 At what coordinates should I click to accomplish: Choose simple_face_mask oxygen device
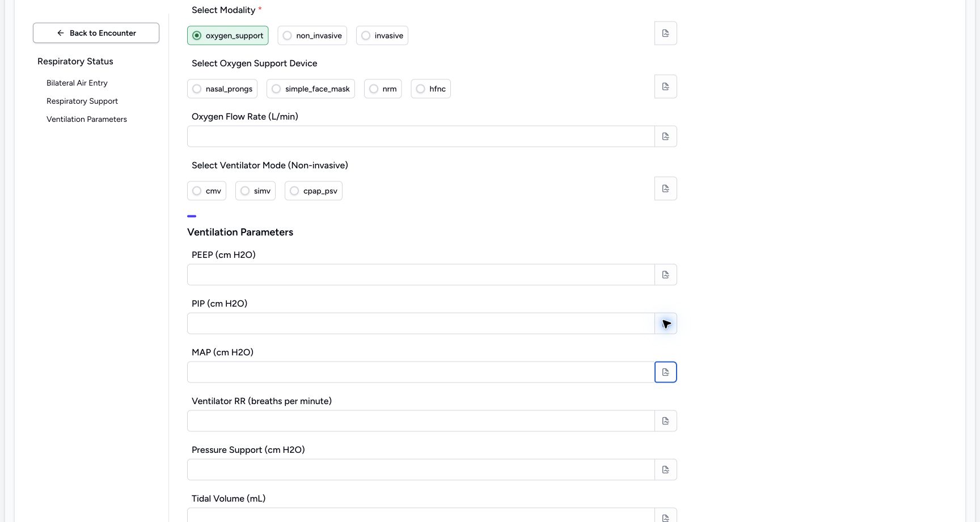pyautogui.click(x=311, y=89)
